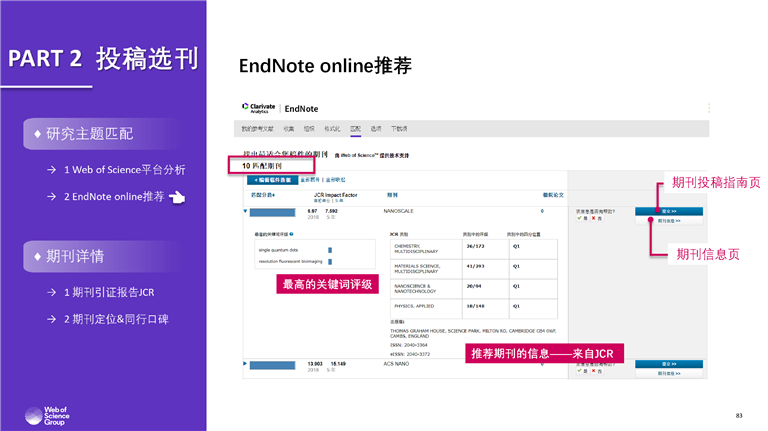Screen dimensions: 768x431
Task: Open 期刊信息 link for ACS NANO
Action: (669, 374)
